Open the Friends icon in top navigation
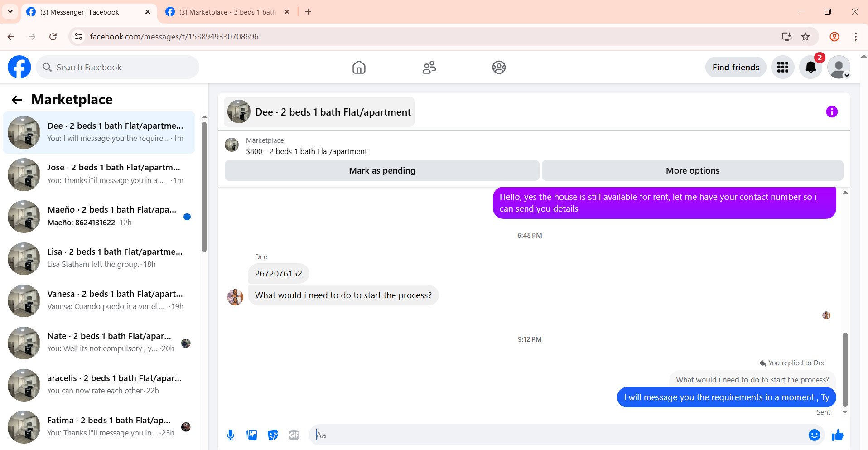Viewport: 868px width, 450px height. click(429, 67)
